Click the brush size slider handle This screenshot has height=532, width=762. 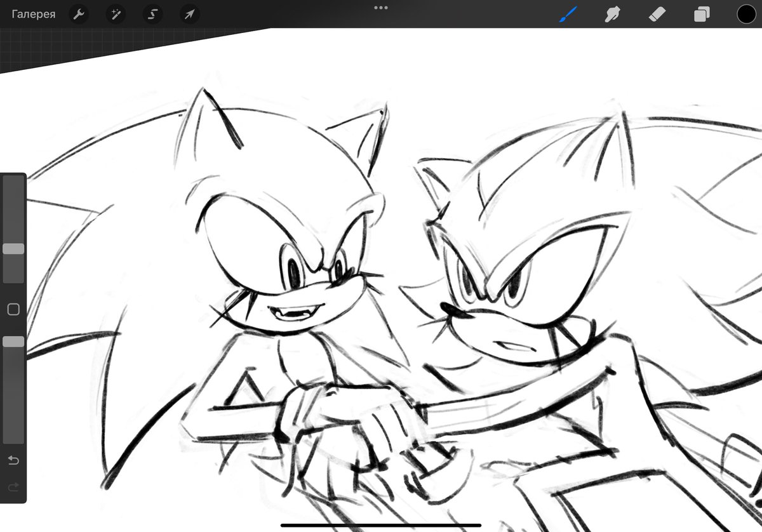click(x=13, y=249)
